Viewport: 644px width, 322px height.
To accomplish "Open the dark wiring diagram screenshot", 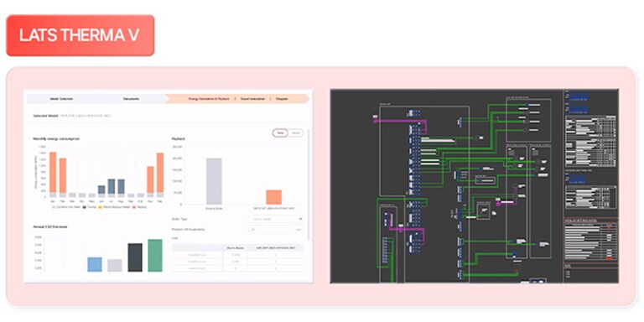I will tap(475, 186).
